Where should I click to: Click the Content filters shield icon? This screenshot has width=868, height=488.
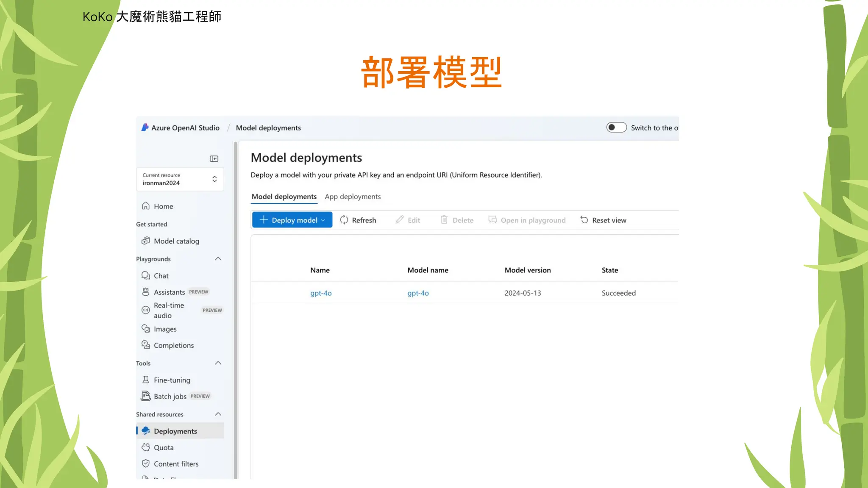pyautogui.click(x=145, y=463)
